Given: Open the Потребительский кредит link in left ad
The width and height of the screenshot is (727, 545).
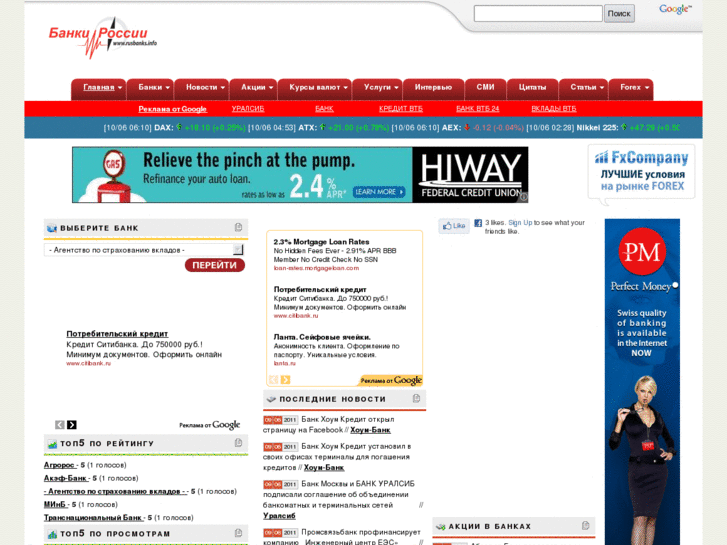Looking at the screenshot, I should (x=117, y=333).
